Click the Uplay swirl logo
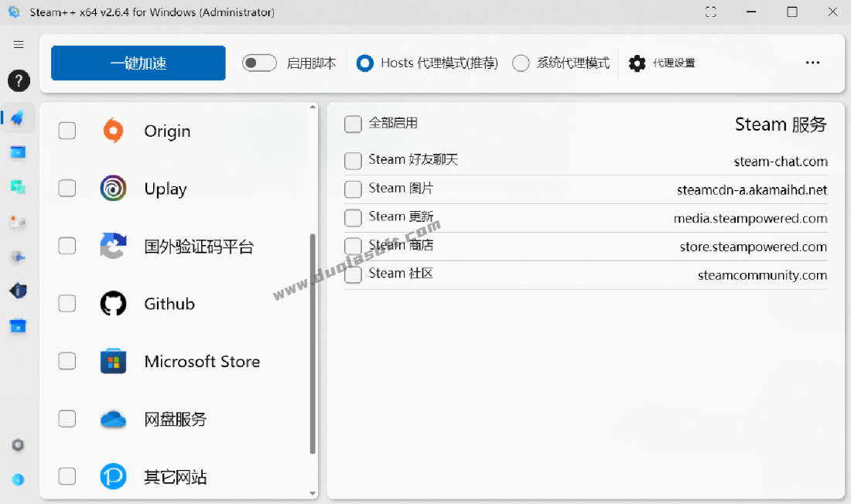This screenshot has width=851, height=504. 113,189
